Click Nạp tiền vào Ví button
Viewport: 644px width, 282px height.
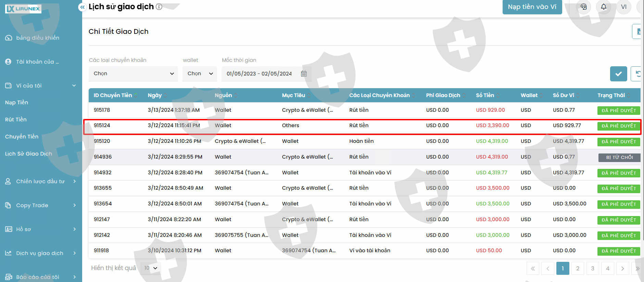pos(532,7)
